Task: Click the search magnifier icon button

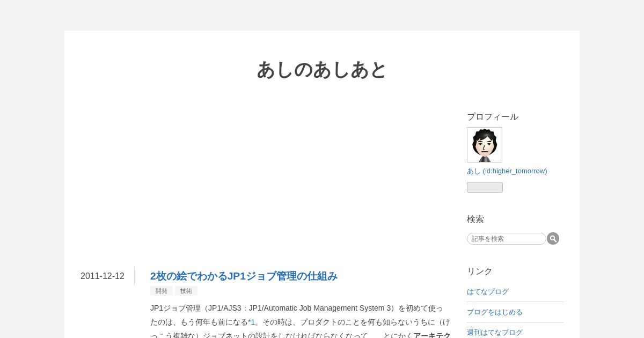Action: 553,239
